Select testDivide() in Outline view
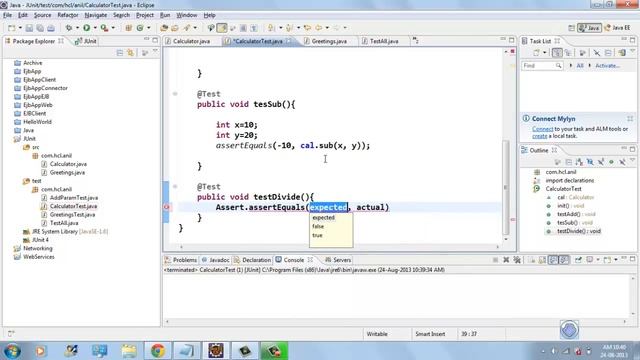Image resolution: width=640 pixels, height=360 pixels. [578, 231]
